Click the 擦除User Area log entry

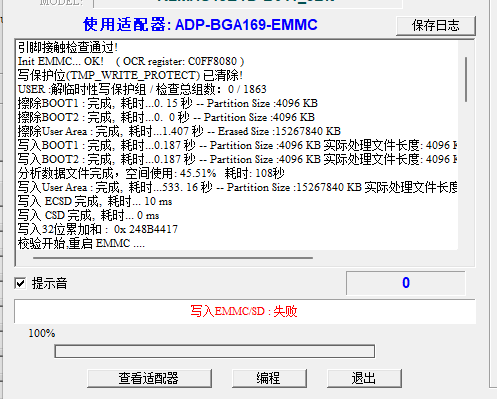(179, 131)
